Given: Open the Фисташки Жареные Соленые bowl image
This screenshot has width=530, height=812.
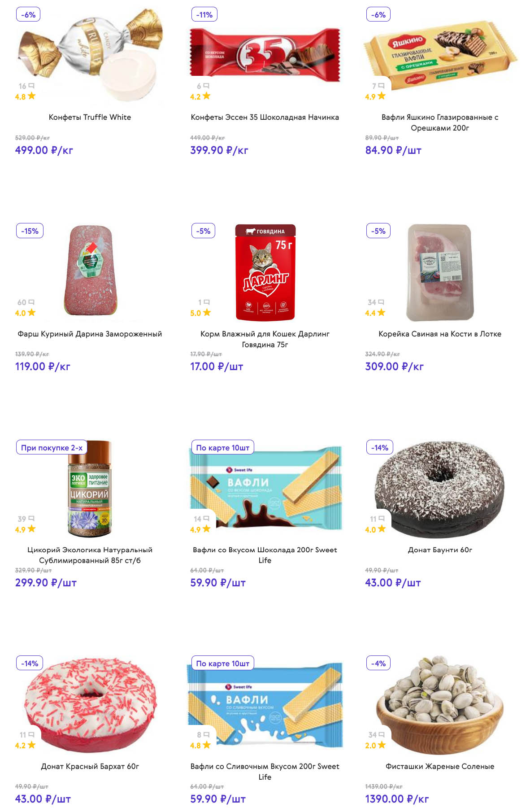Looking at the screenshot, I should coord(440,704).
